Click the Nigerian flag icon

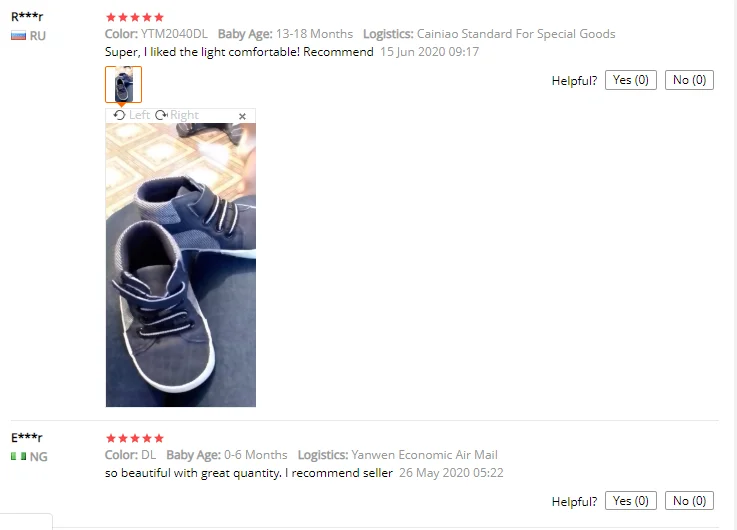[18, 456]
